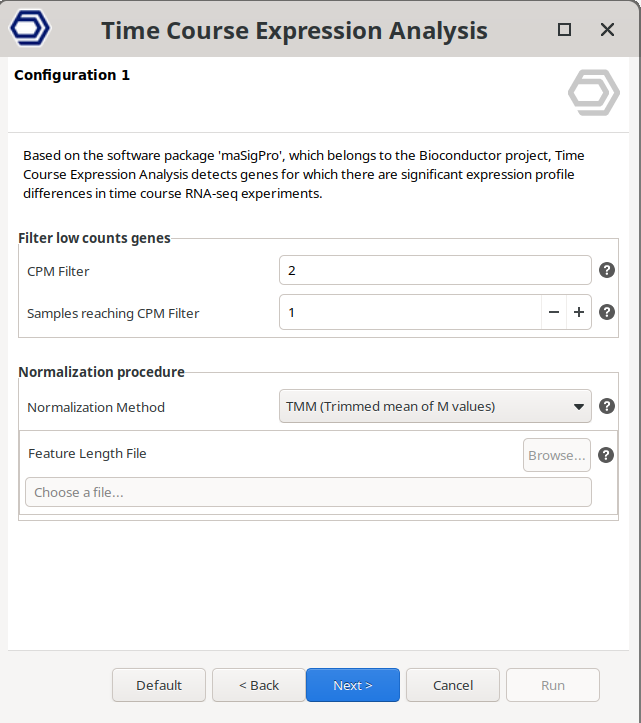Close the Time Course Expression dialog
The height and width of the screenshot is (723, 641).
point(607,30)
